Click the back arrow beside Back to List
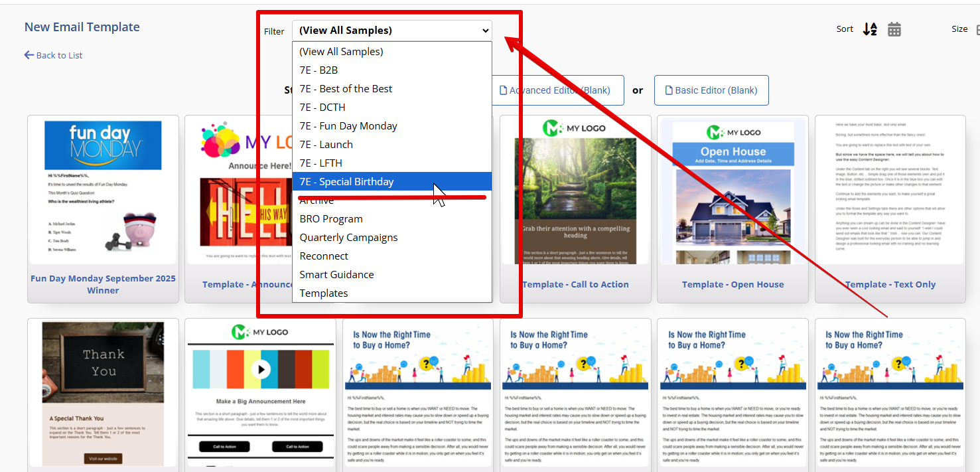The width and height of the screenshot is (980, 472). pos(29,55)
